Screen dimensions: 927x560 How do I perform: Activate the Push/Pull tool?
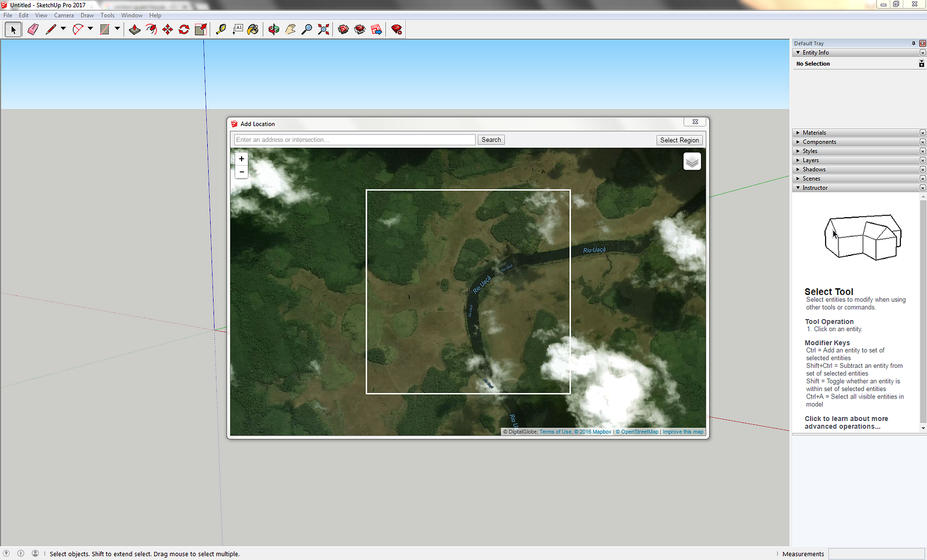click(x=134, y=30)
